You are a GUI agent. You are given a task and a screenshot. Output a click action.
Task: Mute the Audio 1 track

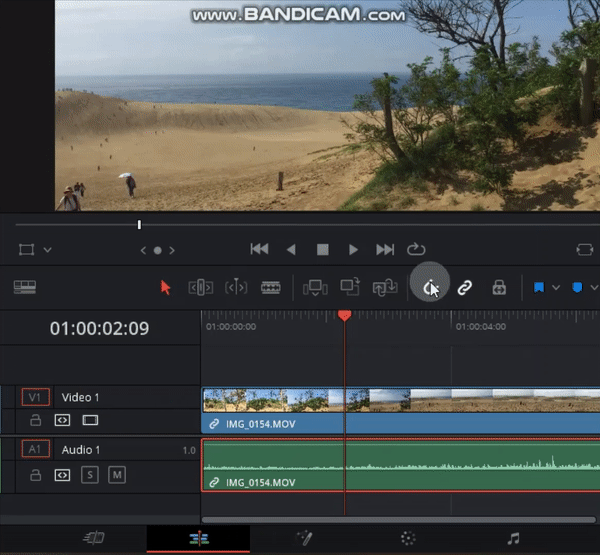[117, 475]
